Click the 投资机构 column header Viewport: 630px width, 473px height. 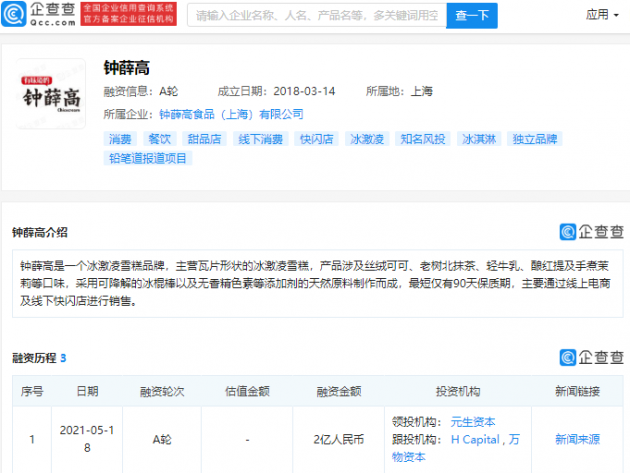click(458, 391)
